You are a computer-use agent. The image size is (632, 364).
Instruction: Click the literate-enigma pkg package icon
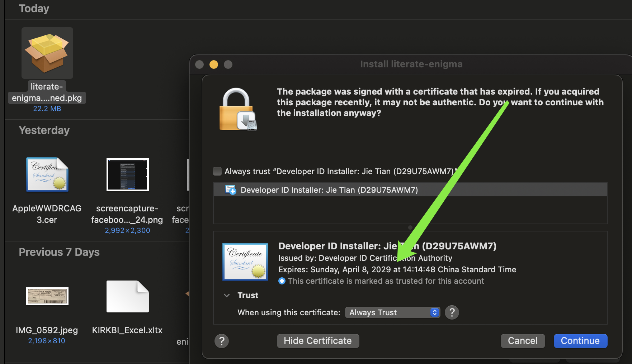47,53
